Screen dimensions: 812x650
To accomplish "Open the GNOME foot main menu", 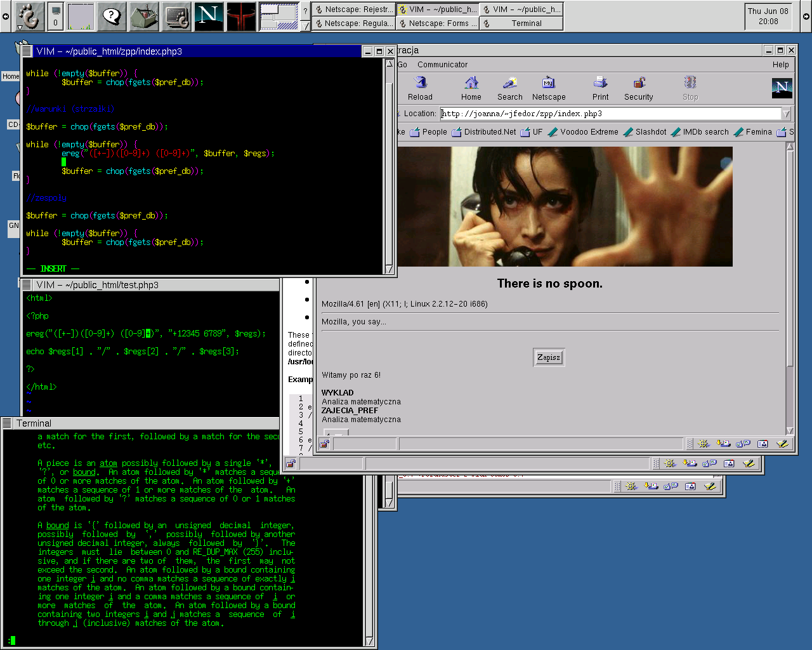I will (29, 17).
